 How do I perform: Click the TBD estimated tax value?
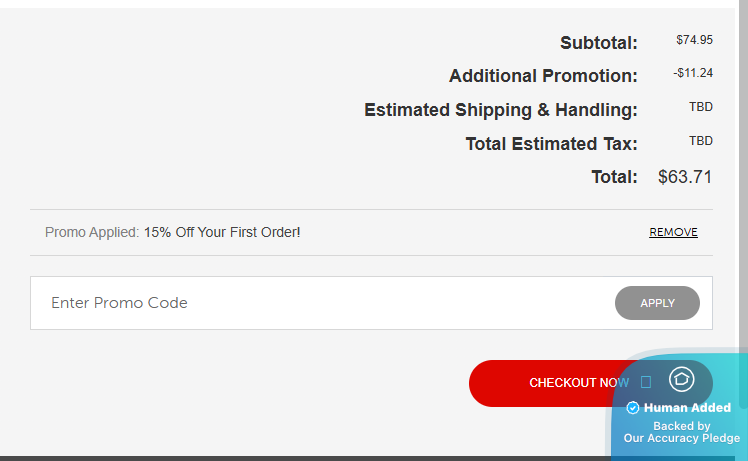click(701, 141)
